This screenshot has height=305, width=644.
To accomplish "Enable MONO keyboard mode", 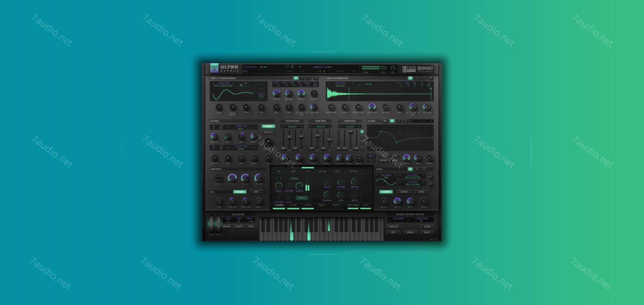I will pos(227,226).
